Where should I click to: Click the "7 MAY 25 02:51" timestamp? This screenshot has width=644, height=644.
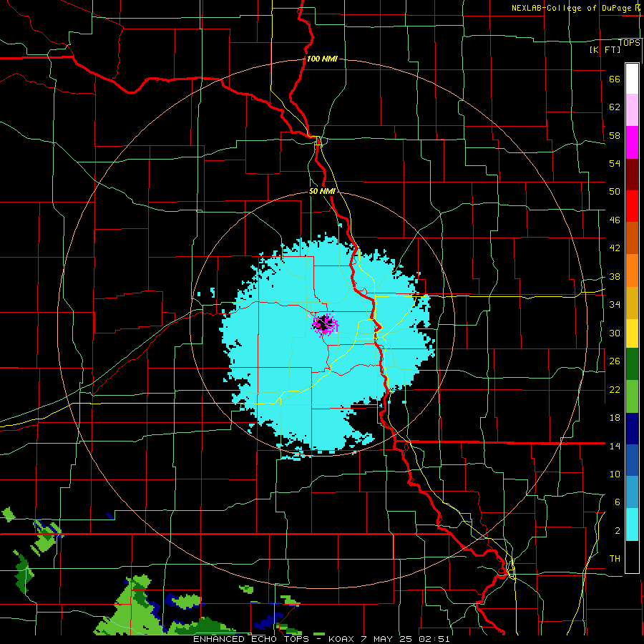pos(406,639)
